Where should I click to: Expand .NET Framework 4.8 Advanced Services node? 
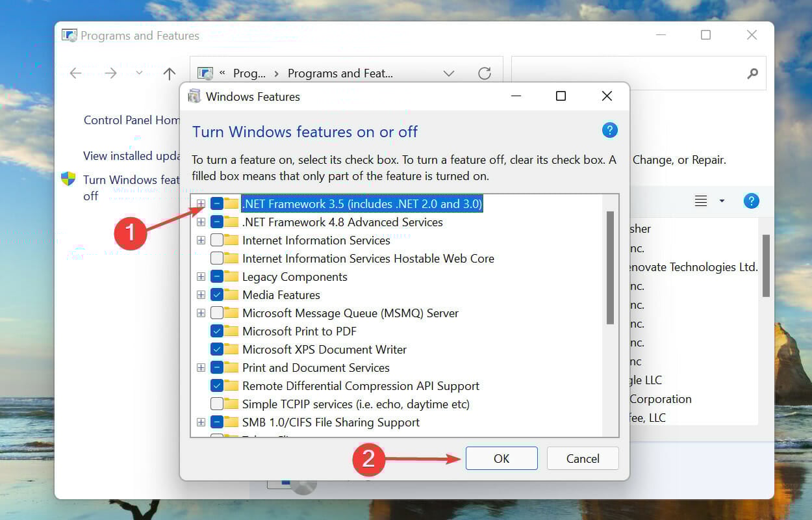click(x=201, y=222)
